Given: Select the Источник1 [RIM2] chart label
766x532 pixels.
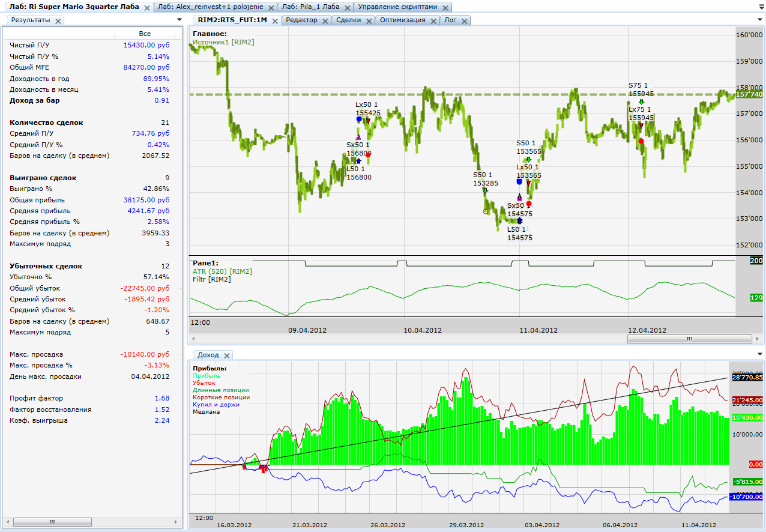Looking at the screenshot, I should [x=223, y=43].
